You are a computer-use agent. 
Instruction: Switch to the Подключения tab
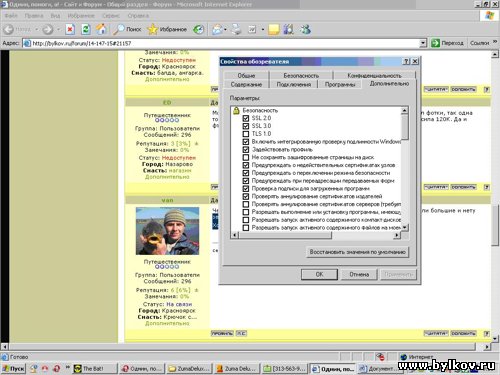tap(294, 84)
